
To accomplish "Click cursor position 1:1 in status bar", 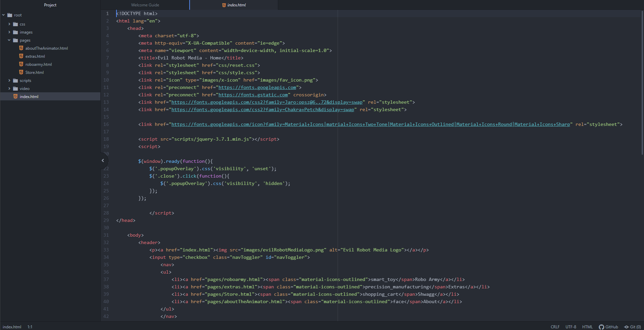I will pyautogui.click(x=30, y=327).
